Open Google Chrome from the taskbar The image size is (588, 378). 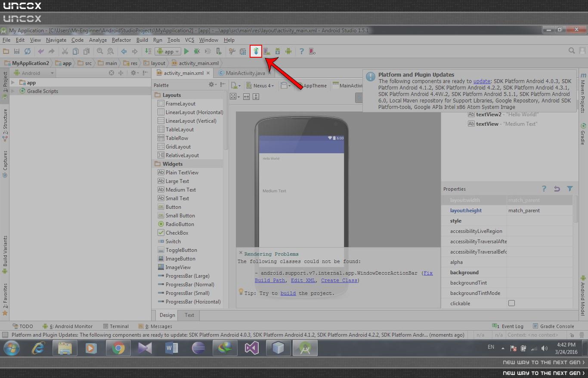click(118, 348)
